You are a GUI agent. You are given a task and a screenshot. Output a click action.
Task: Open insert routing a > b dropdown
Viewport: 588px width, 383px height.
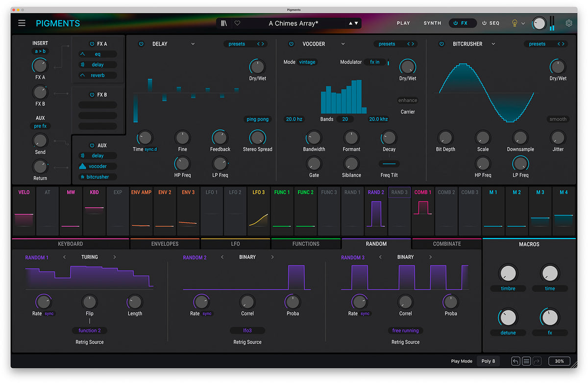(40, 51)
